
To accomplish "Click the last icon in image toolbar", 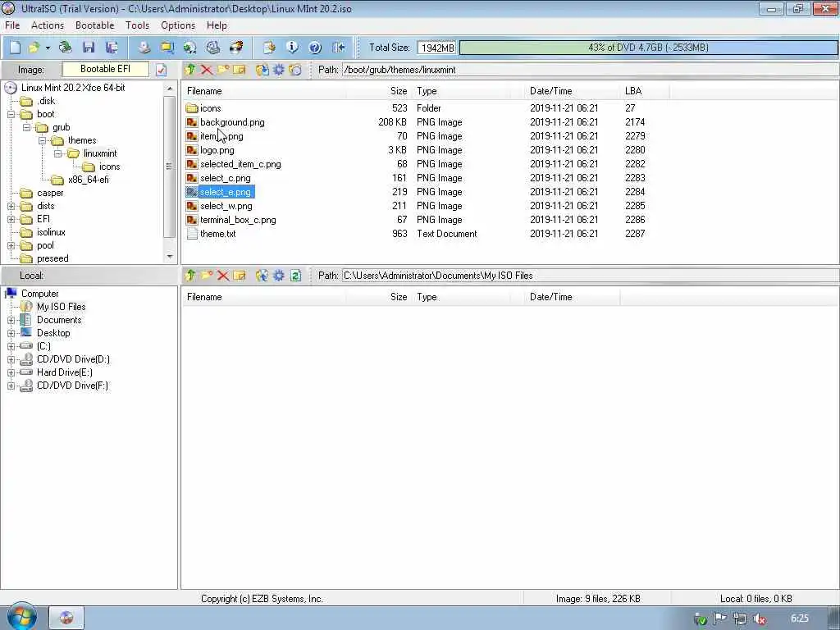I will (x=295, y=70).
